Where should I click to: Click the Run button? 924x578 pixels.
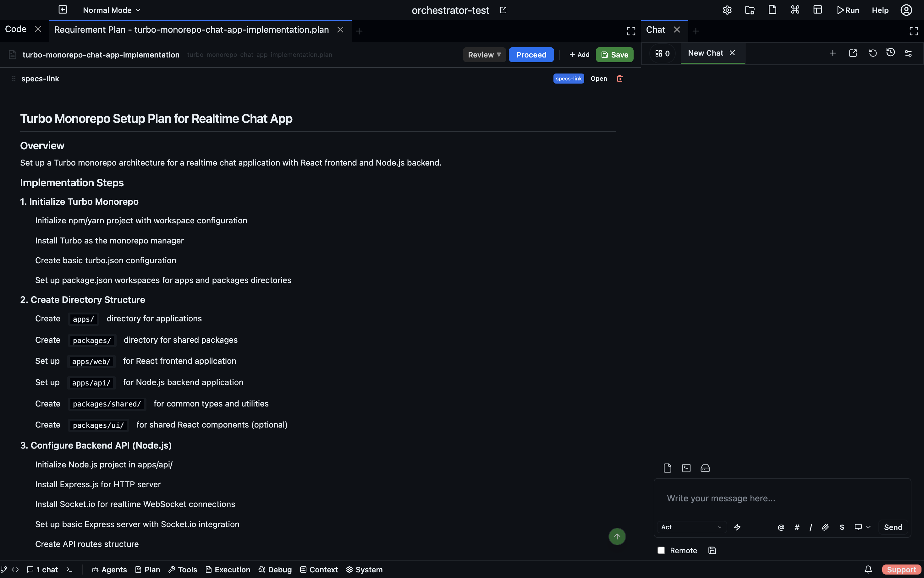coord(848,10)
